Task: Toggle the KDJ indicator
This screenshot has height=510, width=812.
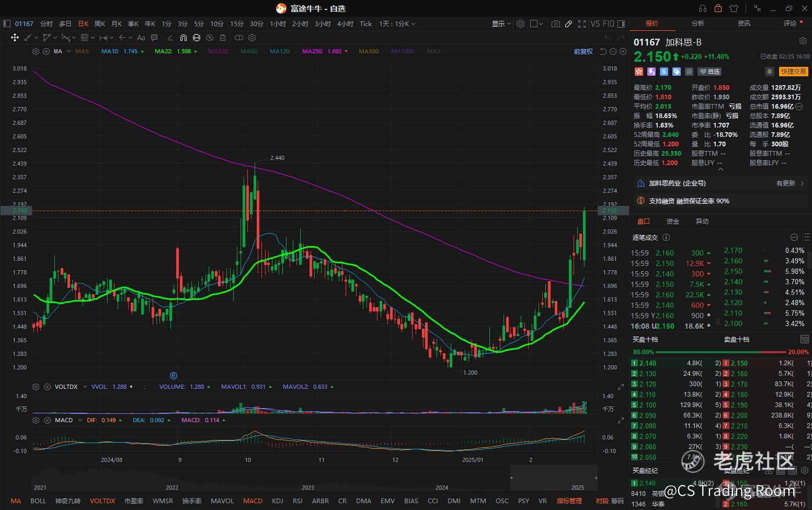Action: tap(278, 501)
